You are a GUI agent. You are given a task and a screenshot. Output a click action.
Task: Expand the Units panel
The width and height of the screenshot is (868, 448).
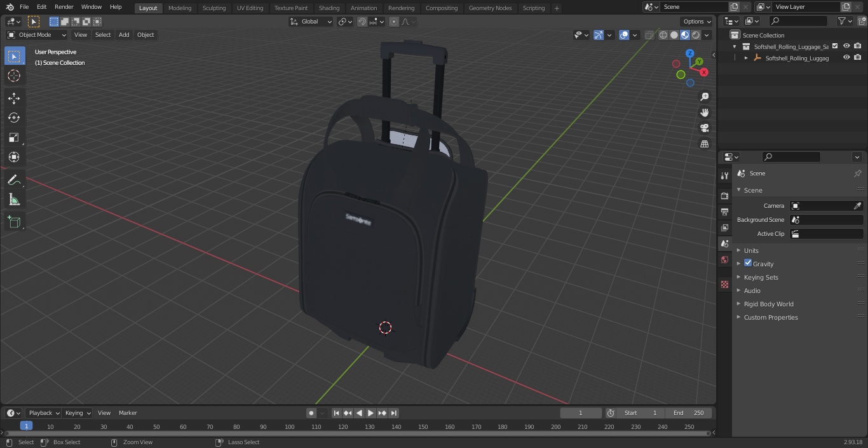click(751, 250)
